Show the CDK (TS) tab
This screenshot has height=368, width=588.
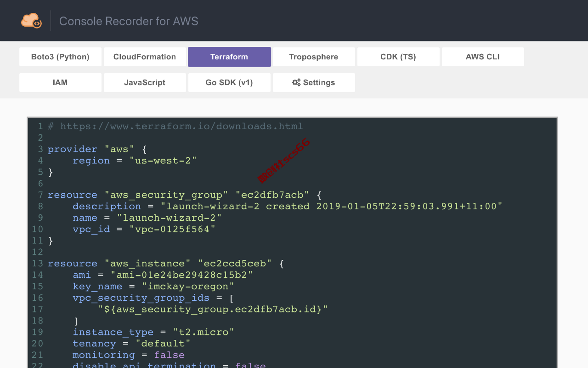[x=398, y=57]
